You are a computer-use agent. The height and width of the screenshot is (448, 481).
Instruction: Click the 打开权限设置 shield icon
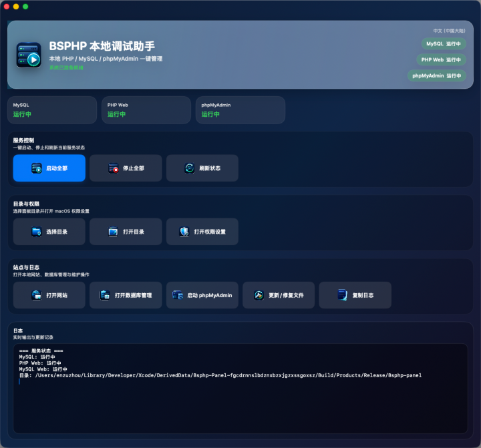click(184, 232)
